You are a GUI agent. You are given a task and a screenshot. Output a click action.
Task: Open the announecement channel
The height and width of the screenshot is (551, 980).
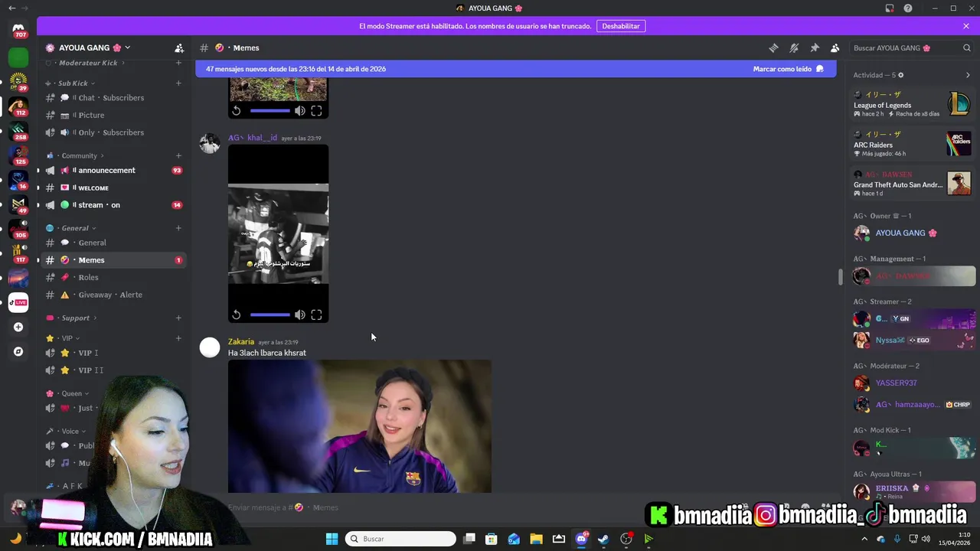tap(113, 170)
